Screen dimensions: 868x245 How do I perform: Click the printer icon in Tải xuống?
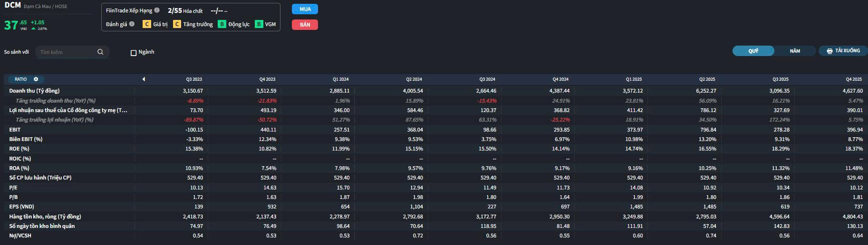point(829,51)
